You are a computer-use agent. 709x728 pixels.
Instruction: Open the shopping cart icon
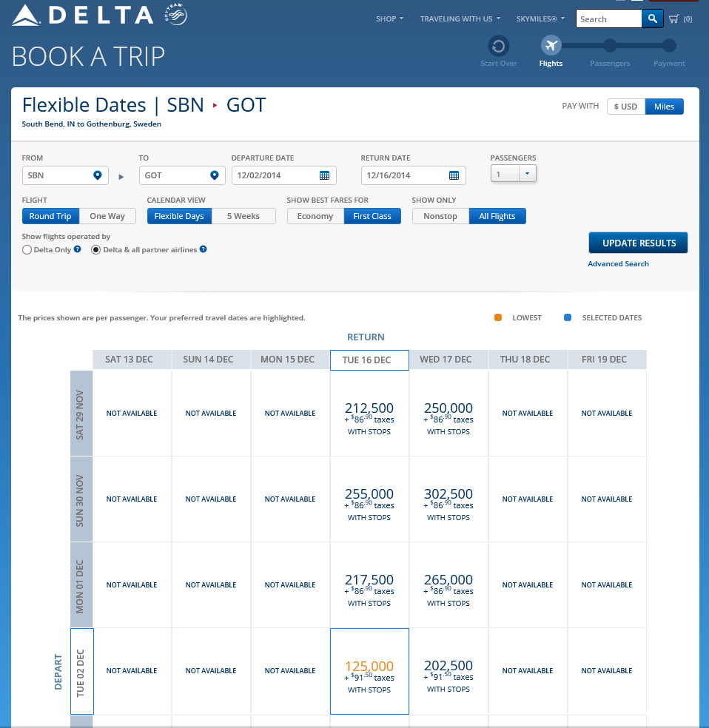coord(673,19)
